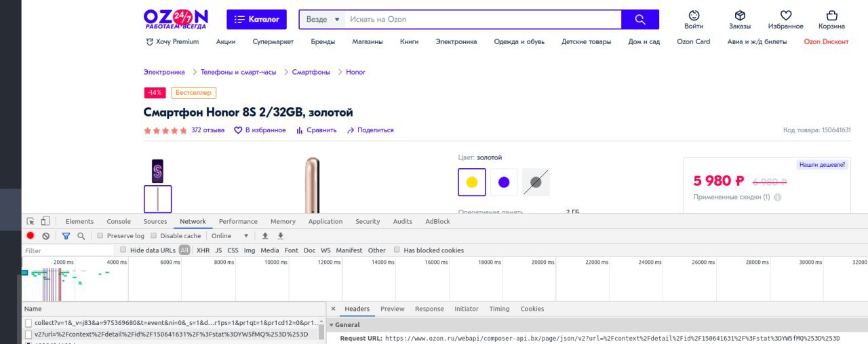The image size is (868, 344).
Task: Select the Honor 8S phone front thumbnail
Action: point(157,171)
